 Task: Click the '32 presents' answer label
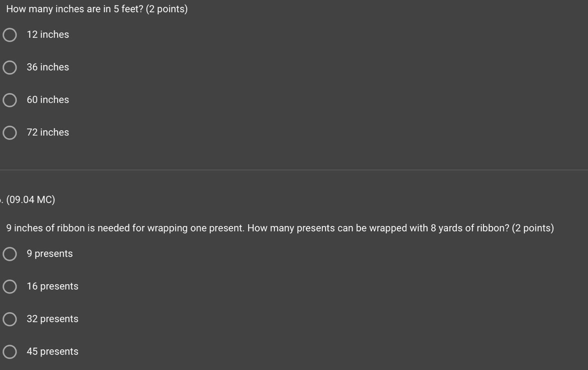(53, 319)
